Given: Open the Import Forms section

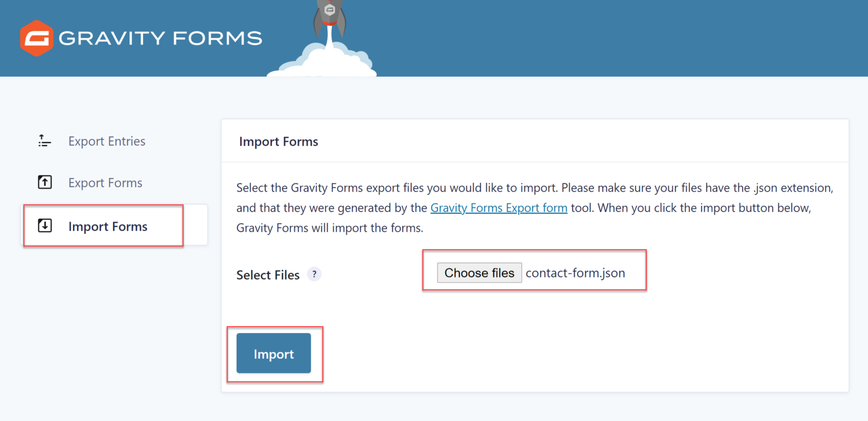Looking at the screenshot, I should coord(107,226).
